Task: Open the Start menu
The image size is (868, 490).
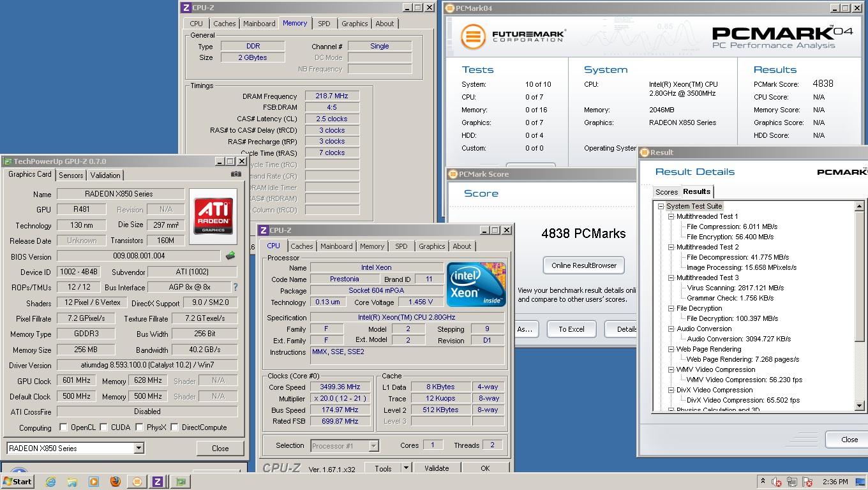Action: coord(18,482)
